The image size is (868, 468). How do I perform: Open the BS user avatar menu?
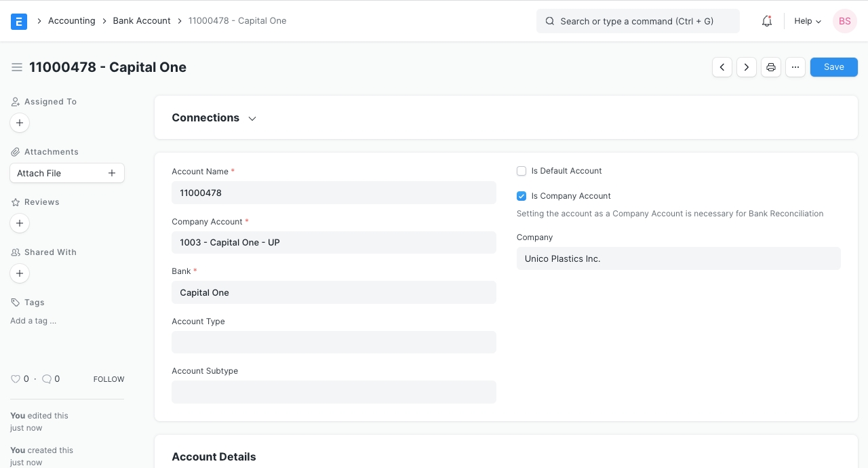click(x=845, y=21)
